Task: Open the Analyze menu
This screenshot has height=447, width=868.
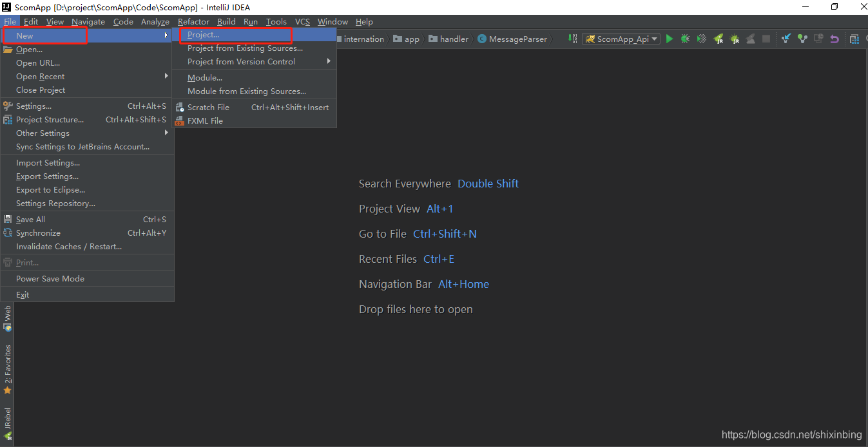Action: pos(155,21)
